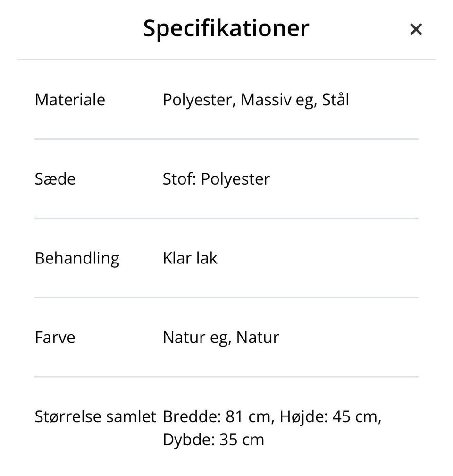Close the Specifikationer panel with the X

tap(415, 29)
